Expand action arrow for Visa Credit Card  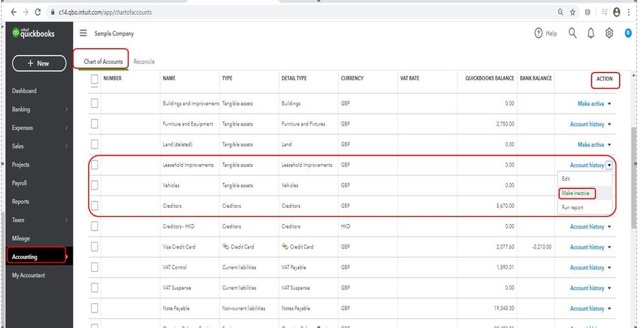click(609, 247)
